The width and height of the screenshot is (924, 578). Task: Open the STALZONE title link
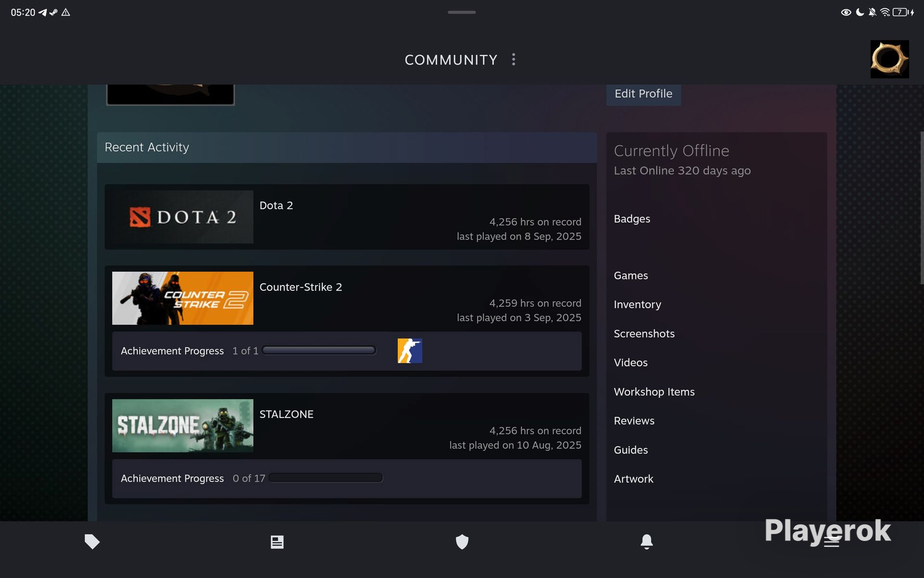pyautogui.click(x=286, y=414)
